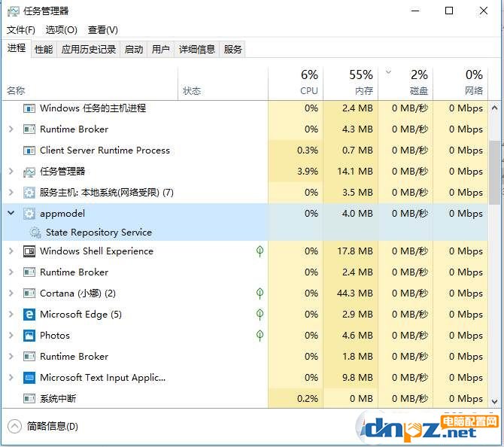Sort by the 网络 column header
Viewport: 504px width, 447px height.
point(460,84)
